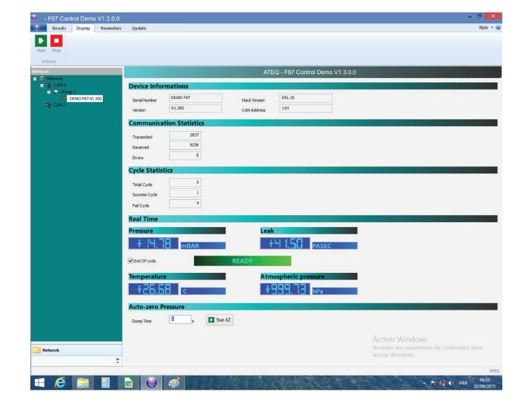The height and width of the screenshot is (404, 532).
Task: Switch to the Parameters tab
Action: point(110,28)
